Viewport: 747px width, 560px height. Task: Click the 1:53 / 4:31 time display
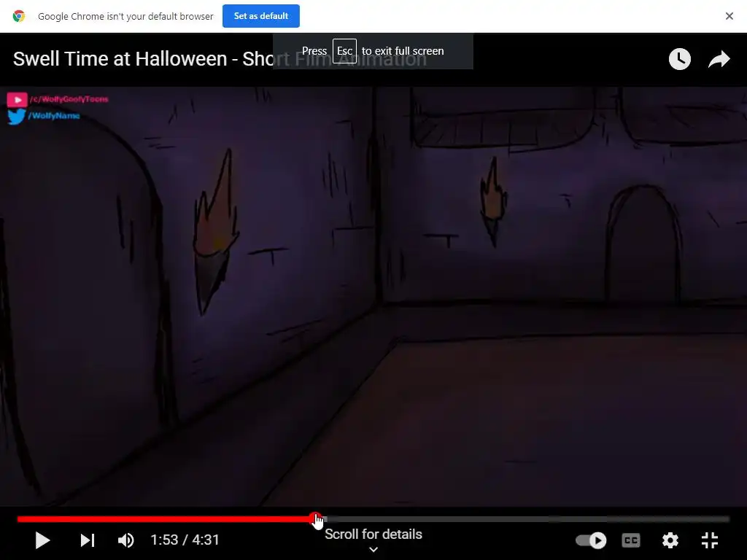[185, 540]
